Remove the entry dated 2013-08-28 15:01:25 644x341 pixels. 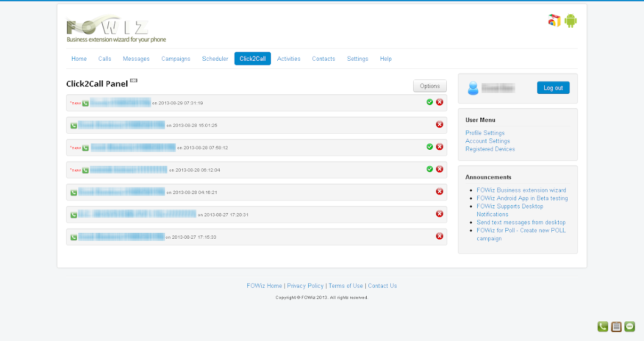[x=439, y=124]
